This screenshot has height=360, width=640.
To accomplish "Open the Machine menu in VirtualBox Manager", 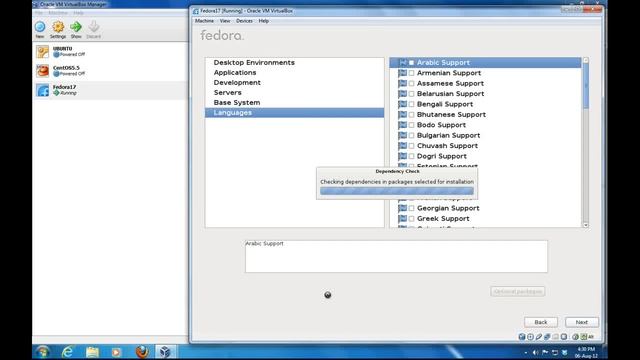I will pyautogui.click(x=58, y=13).
